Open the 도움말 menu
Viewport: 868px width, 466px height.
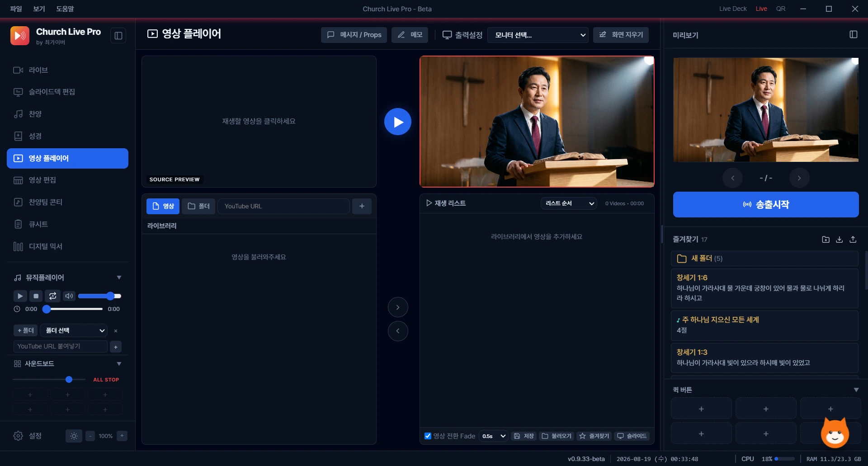tap(65, 9)
